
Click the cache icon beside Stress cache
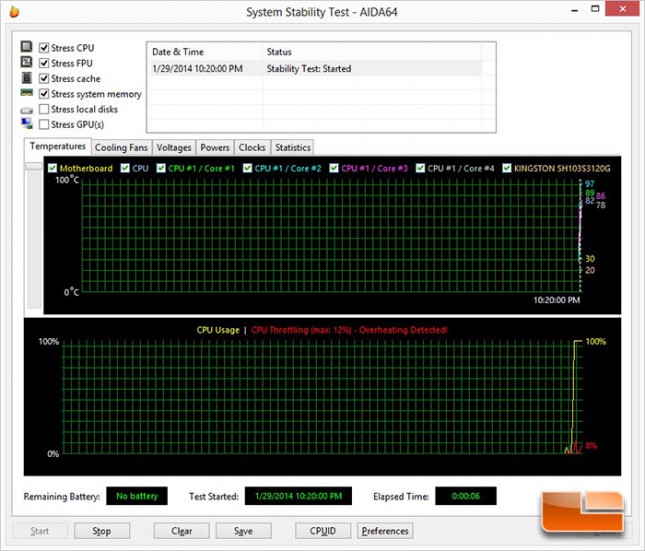pyautogui.click(x=27, y=77)
